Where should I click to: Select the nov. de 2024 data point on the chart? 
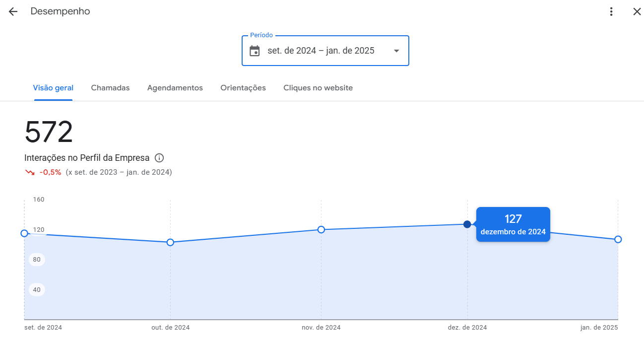click(x=321, y=229)
